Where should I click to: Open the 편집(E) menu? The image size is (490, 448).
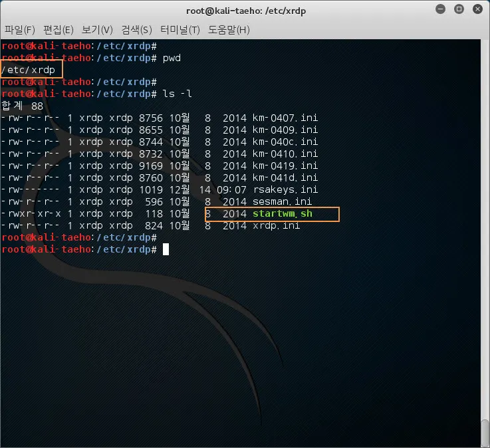pyautogui.click(x=59, y=30)
